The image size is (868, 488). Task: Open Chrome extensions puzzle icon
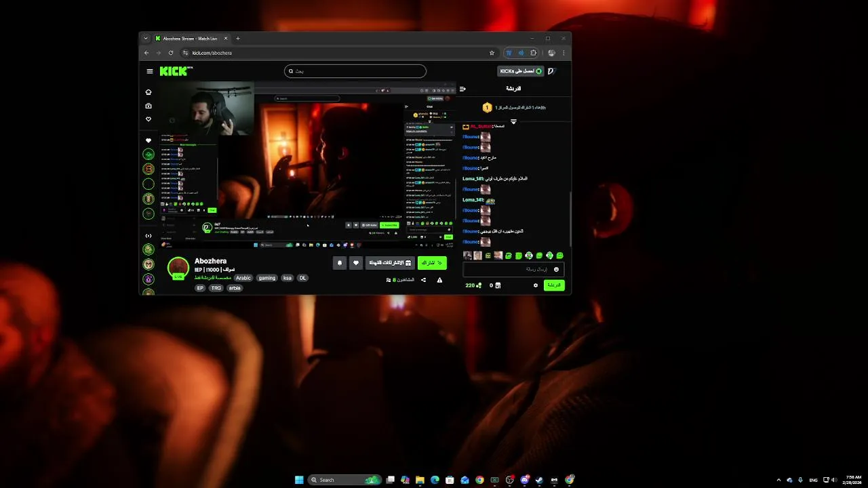(533, 53)
